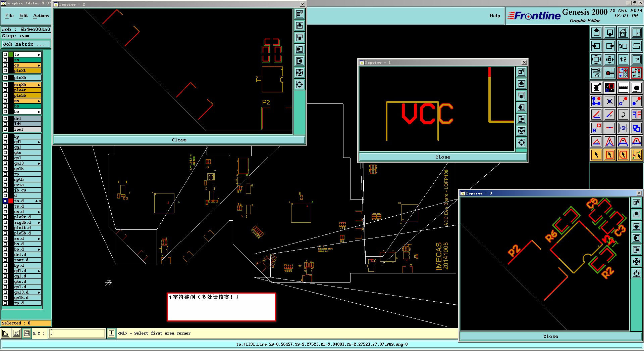Click the mirror F icon
644x351 pixels.
[x=636, y=115]
